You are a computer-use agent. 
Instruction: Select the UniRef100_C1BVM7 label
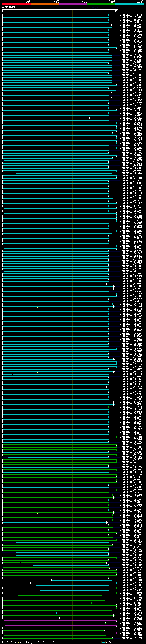click(131, 158)
